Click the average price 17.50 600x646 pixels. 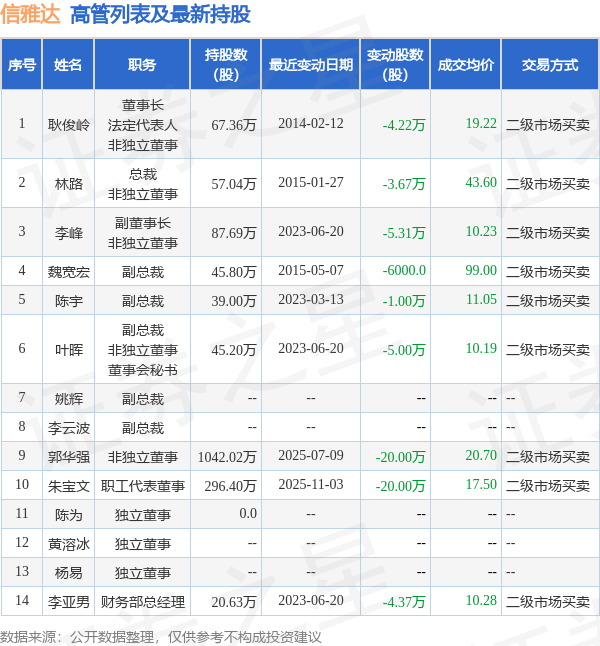point(481,484)
